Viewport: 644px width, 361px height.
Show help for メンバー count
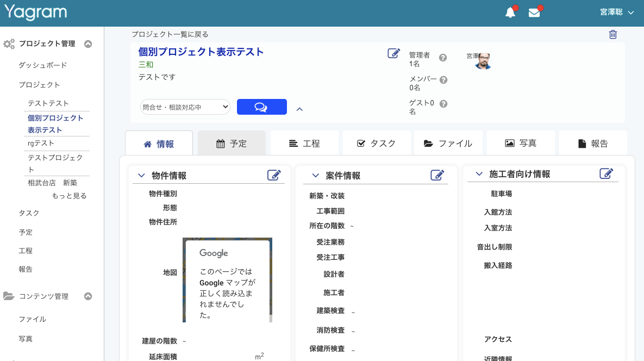point(443,80)
